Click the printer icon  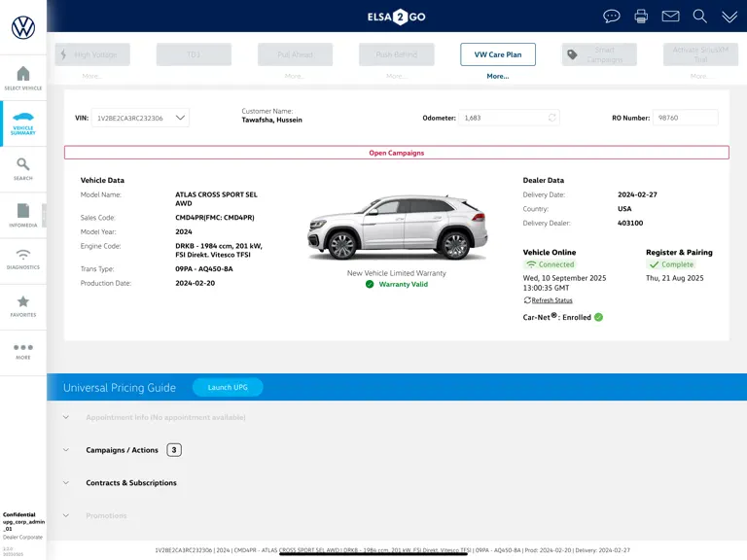(x=641, y=17)
